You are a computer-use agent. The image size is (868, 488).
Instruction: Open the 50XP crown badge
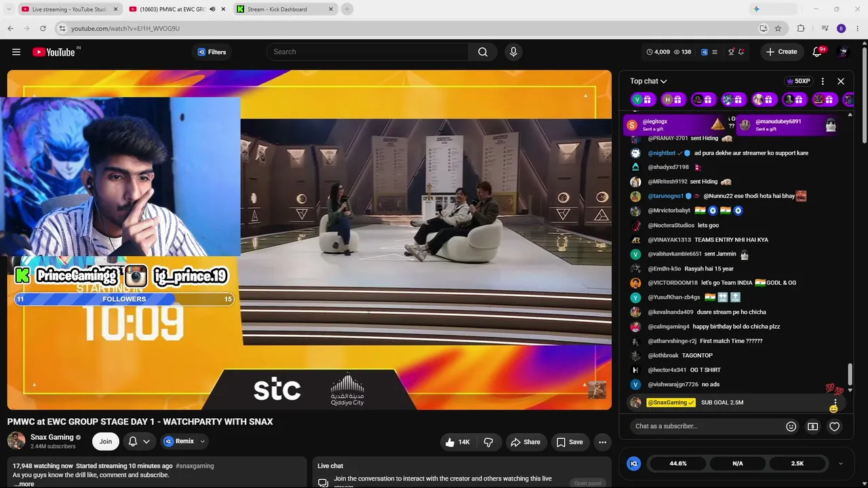[798, 81]
